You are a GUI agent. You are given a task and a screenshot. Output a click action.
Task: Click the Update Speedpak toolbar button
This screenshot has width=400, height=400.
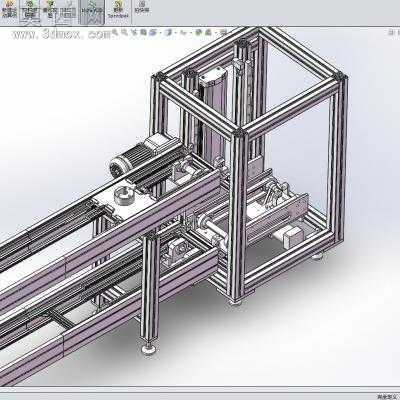click(x=118, y=9)
